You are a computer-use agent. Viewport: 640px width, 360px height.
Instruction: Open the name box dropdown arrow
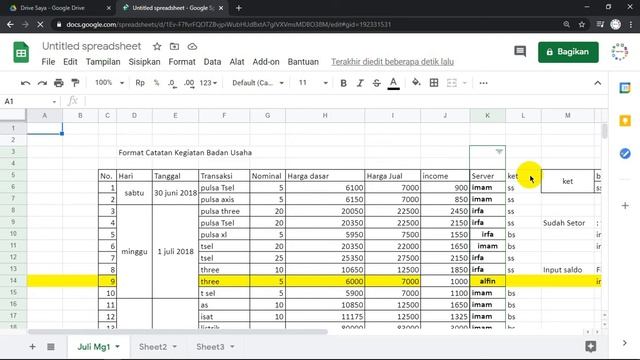coord(54,102)
